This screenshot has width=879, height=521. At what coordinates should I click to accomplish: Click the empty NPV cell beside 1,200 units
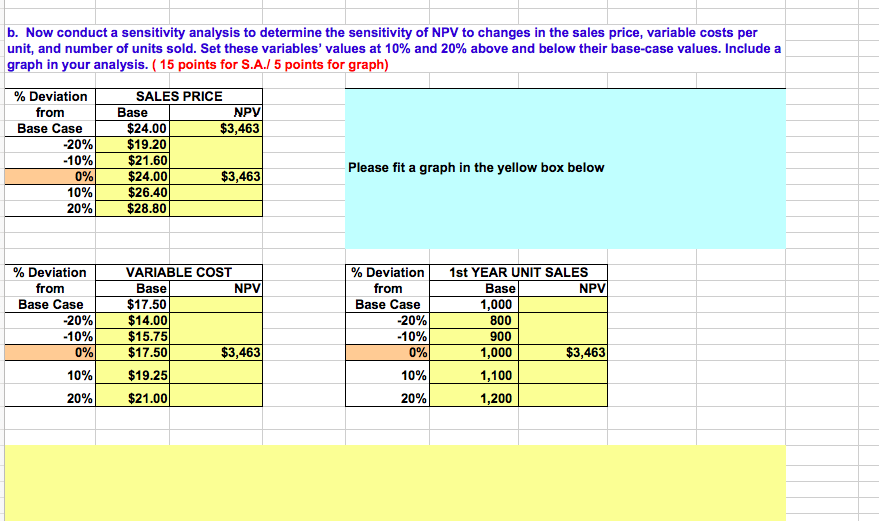(563, 395)
